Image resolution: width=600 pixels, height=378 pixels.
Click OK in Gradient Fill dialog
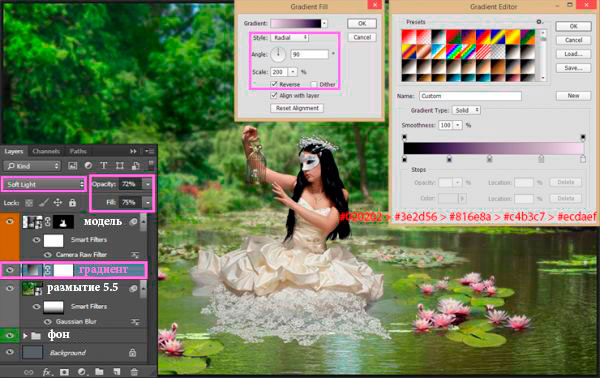362,23
